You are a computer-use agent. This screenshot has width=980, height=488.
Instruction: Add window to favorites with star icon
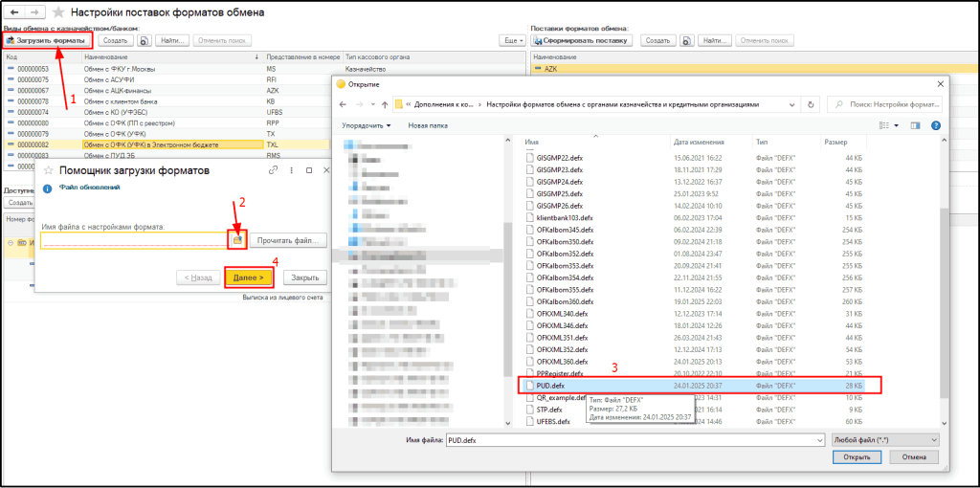coord(60,12)
